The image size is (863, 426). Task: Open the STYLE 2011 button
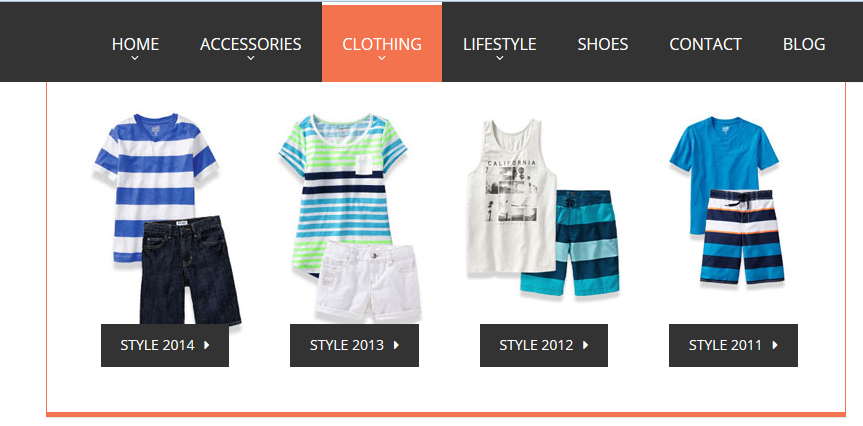[x=733, y=345]
